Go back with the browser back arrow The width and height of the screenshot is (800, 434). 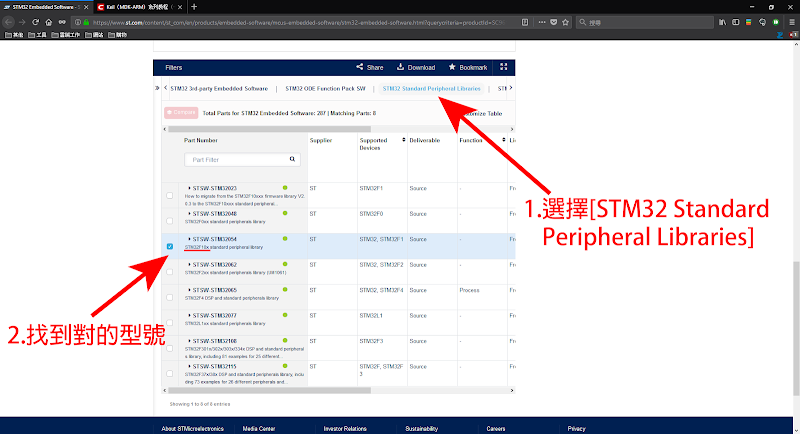point(8,22)
